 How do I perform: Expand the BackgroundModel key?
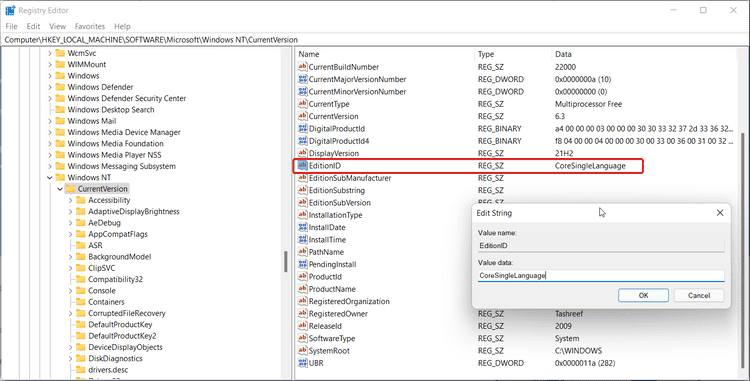tap(70, 257)
